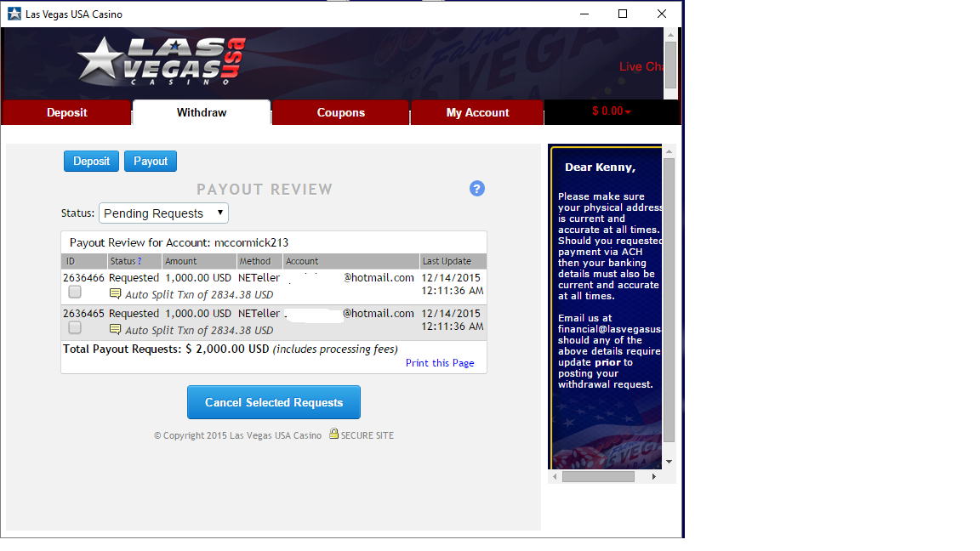The height and width of the screenshot is (551, 980).
Task: Click the main window vertical scrollbar thumb
Action: 670,65
